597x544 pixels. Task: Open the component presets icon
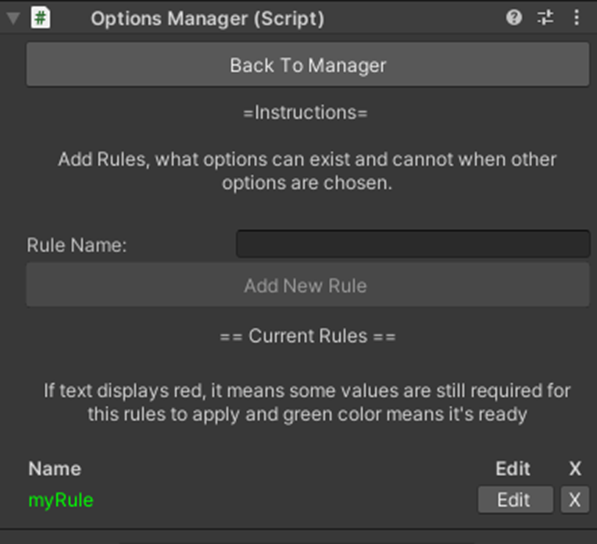pyautogui.click(x=545, y=18)
